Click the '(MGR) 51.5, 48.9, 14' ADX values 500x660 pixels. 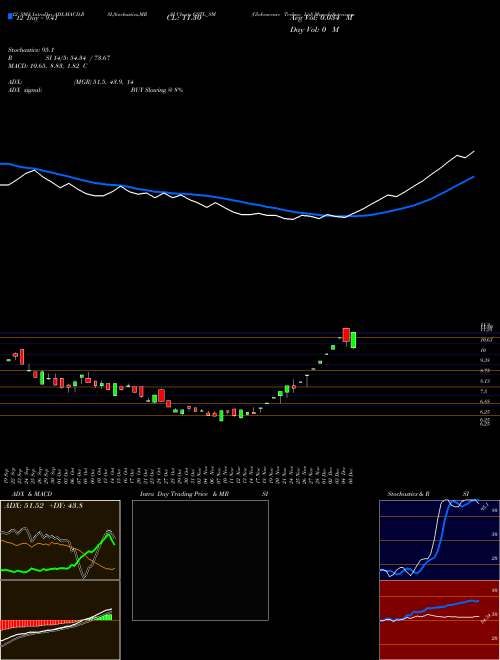103,82
